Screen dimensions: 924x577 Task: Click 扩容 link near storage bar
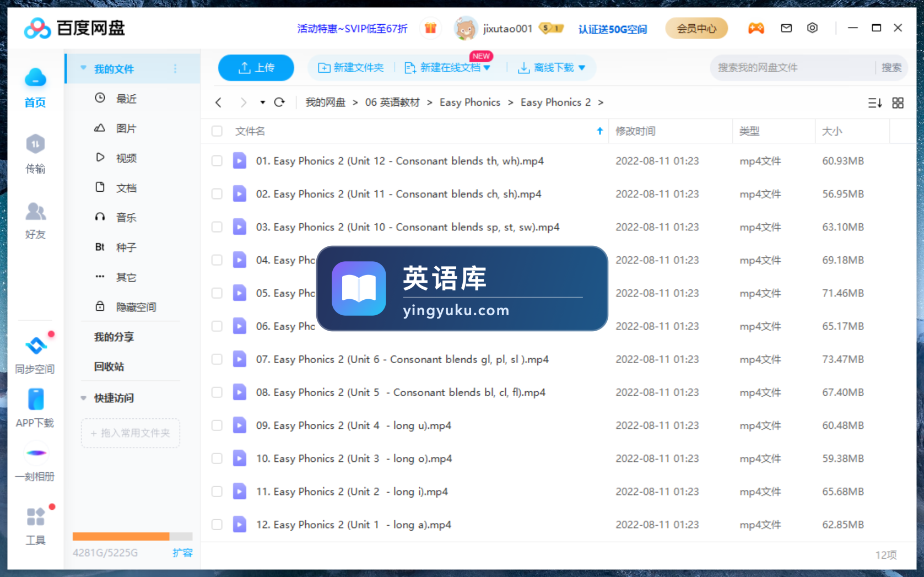(182, 553)
